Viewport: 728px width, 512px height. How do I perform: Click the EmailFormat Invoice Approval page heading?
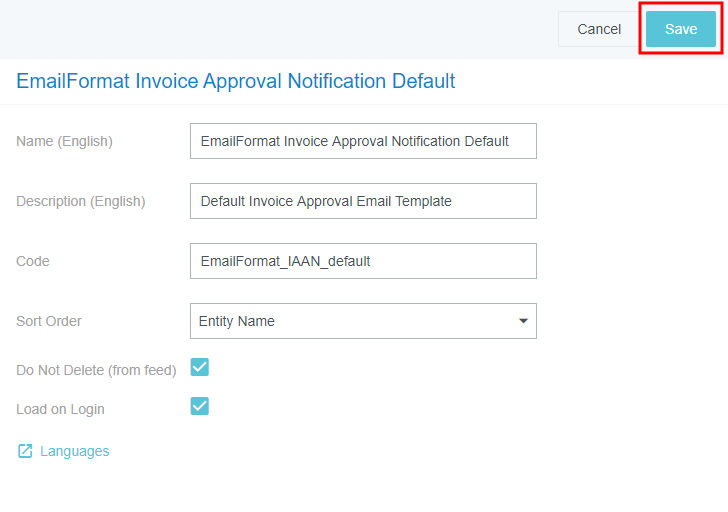click(236, 81)
